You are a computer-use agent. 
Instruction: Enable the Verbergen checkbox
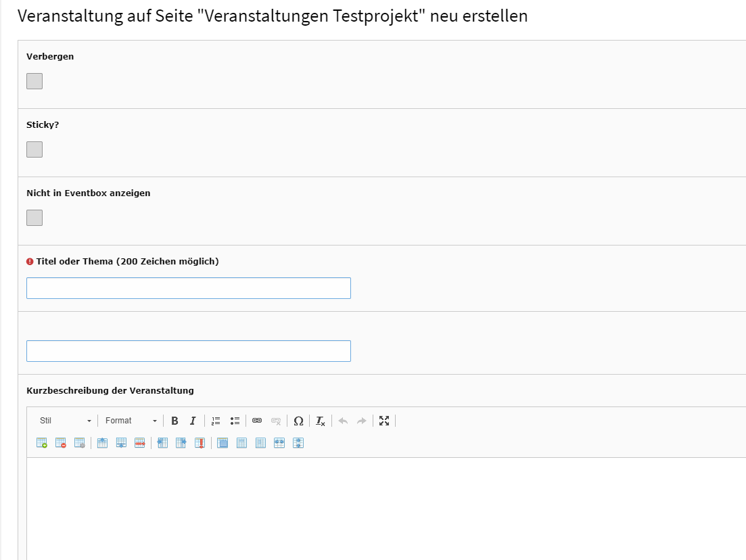coord(34,81)
